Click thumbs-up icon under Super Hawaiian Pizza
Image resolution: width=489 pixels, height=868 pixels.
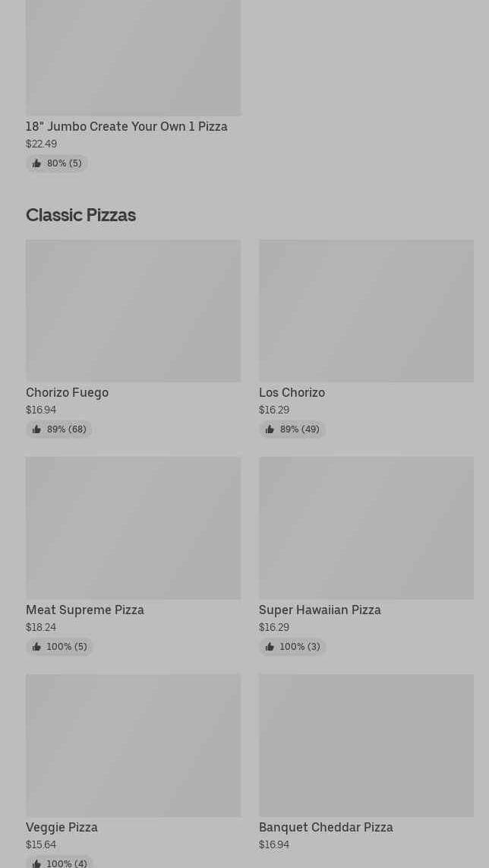pos(270,647)
